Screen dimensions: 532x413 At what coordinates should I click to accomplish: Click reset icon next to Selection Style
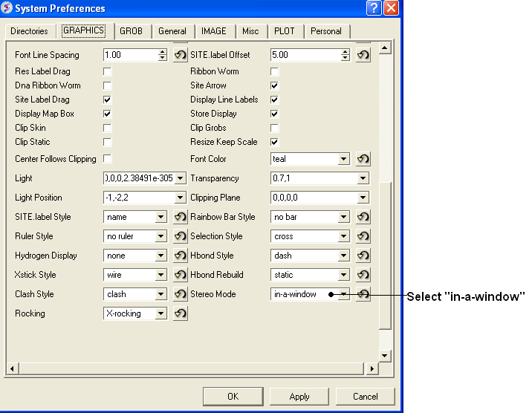coord(363,236)
